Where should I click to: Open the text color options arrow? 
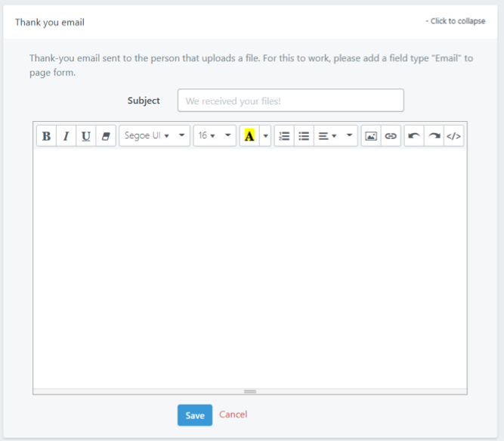265,136
